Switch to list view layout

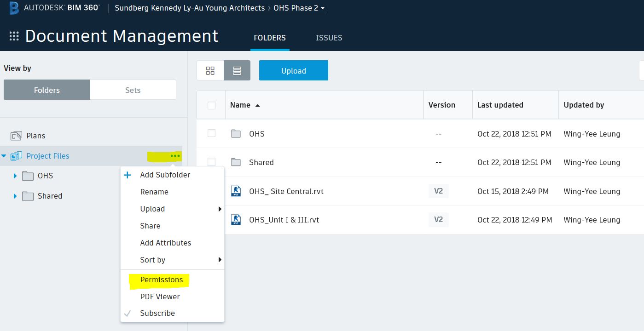[237, 70]
